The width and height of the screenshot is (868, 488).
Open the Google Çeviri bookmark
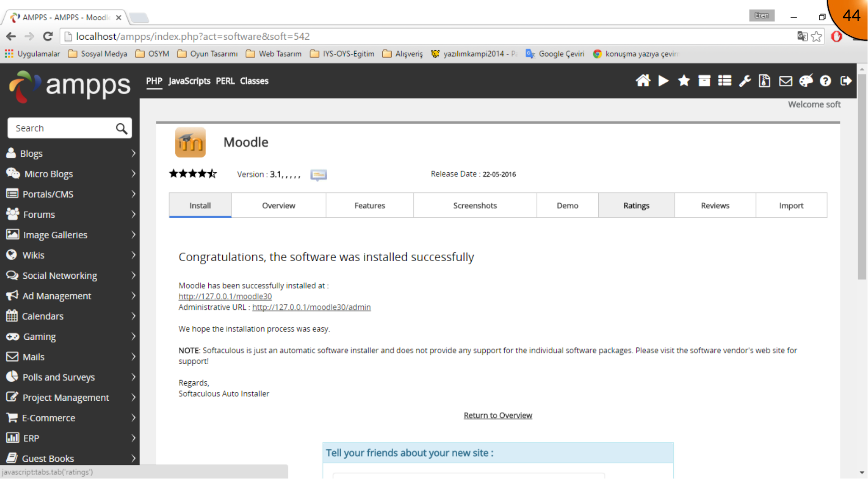coord(555,54)
